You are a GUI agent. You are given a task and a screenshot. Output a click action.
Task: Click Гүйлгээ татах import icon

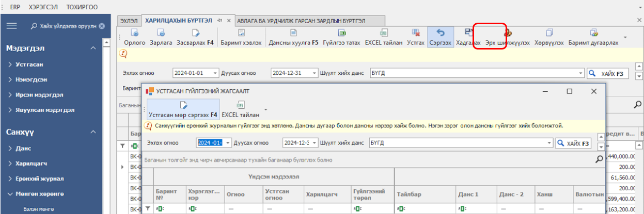click(x=342, y=32)
